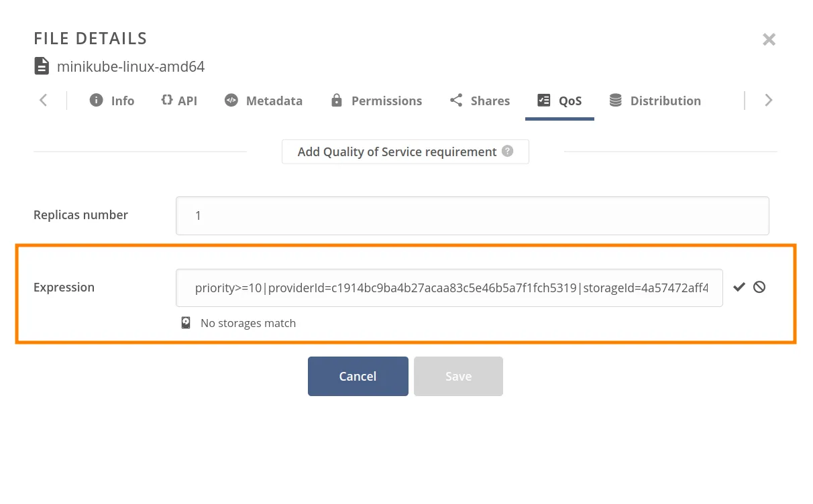Image resolution: width=813 pixels, height=504 pixels.
Task: Open the Permissions tab
Action: click(x=376, y=100)
